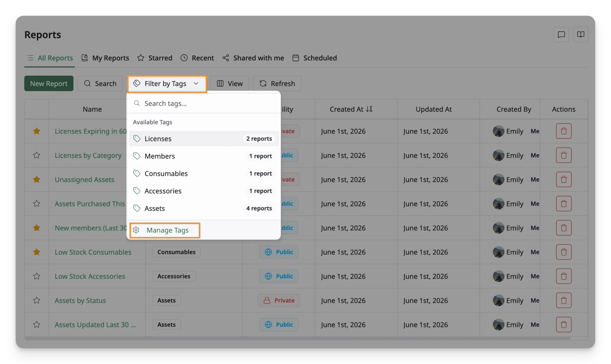Click the horizontal scrollbar under the table

[298, 338]
